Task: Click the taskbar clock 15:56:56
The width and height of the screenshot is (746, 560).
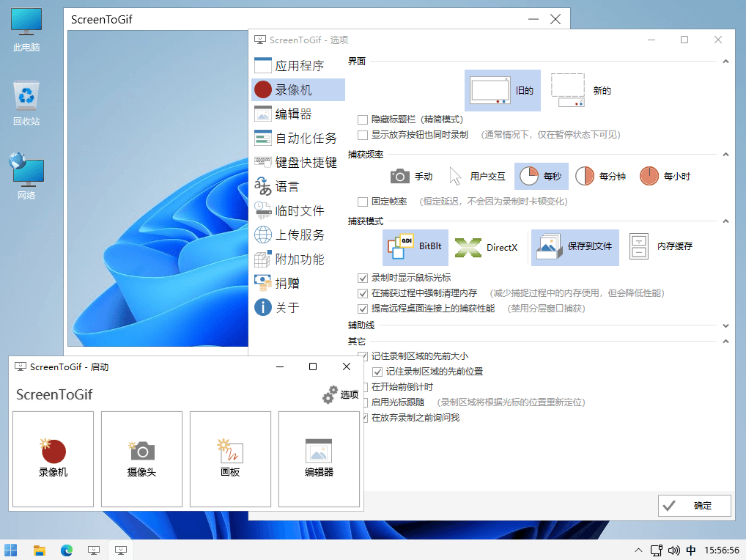Action: tap(722, 550)
